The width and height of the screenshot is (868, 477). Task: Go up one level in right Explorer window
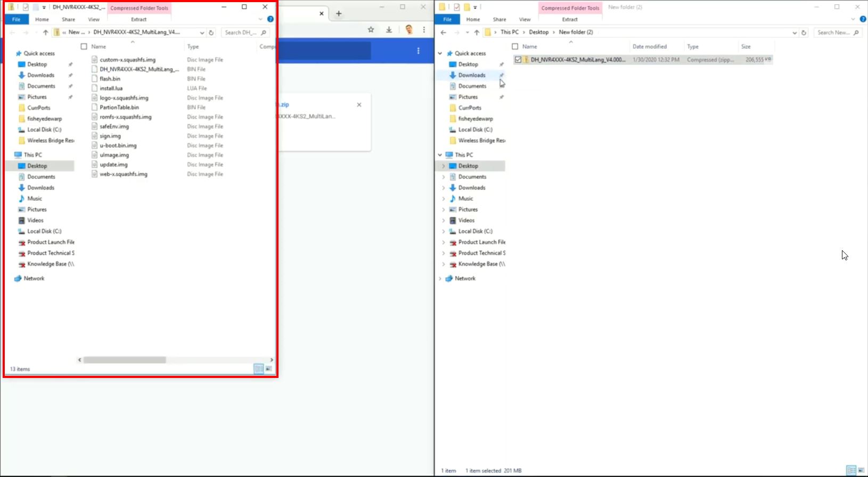(x=477, y=32)
